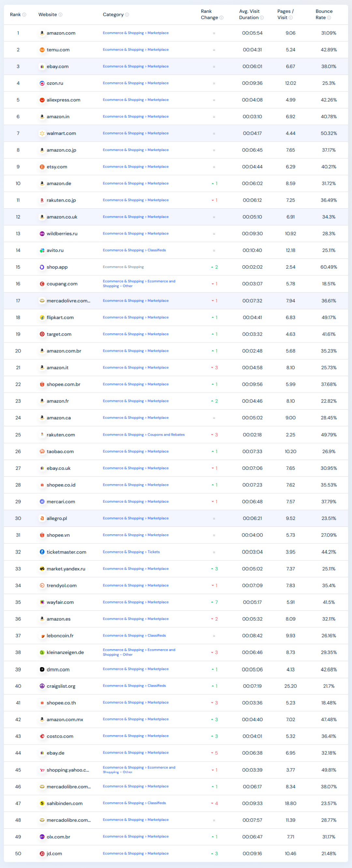Screen dimensions: 352x868
Task: Follow the Coupons and Rebates category link
Action: 166,435
